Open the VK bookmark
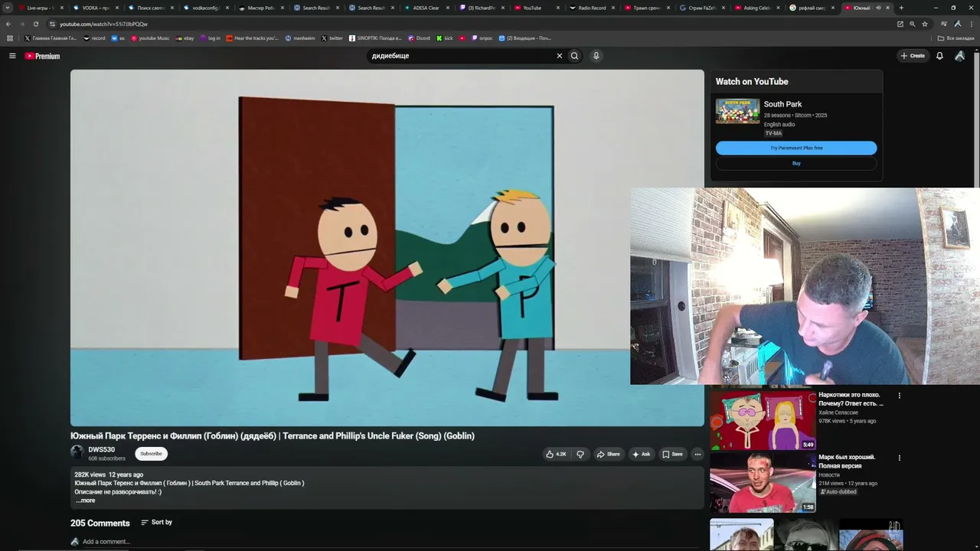980x551 pixels. (118, 38)
